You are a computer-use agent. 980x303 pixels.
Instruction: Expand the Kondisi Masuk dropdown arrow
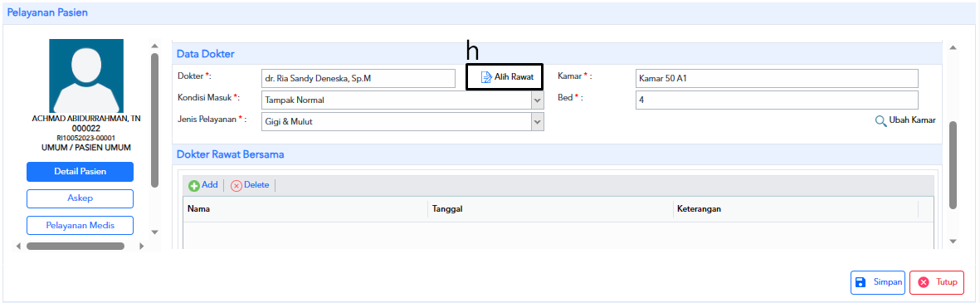pyautogui.click(x=538, y=100)
